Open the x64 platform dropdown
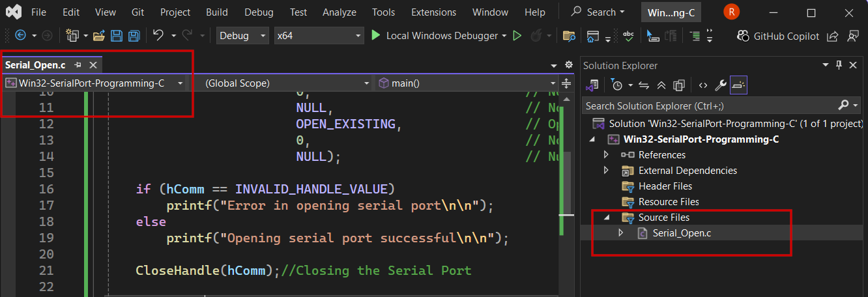Image resolution: width=868 pixels, height=297 pixels. (318, 36)
